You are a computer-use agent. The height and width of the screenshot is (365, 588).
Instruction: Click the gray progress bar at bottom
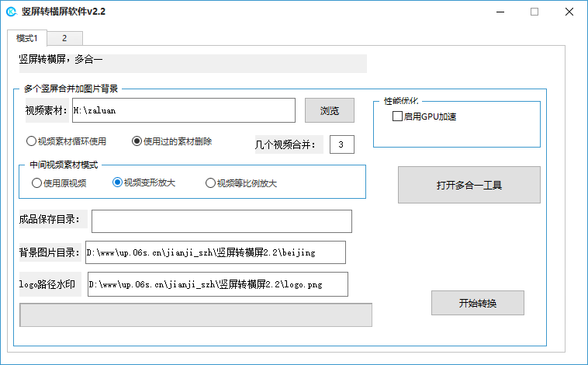pyautogui.click(x=195, y=315)
